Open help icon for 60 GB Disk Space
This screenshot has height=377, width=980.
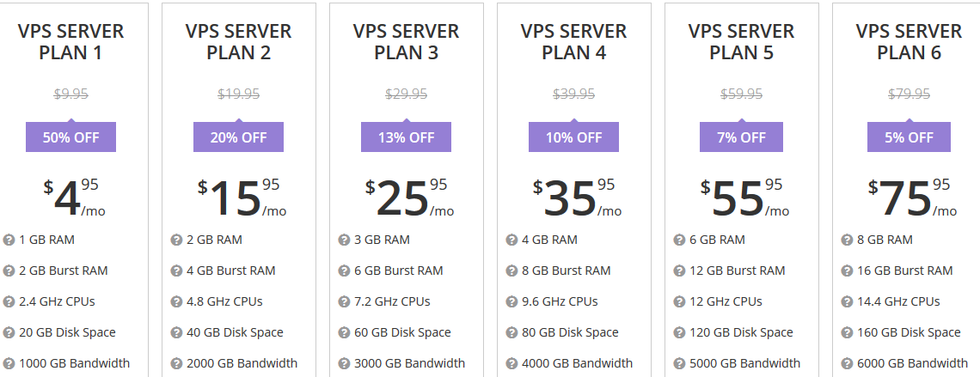344,332
